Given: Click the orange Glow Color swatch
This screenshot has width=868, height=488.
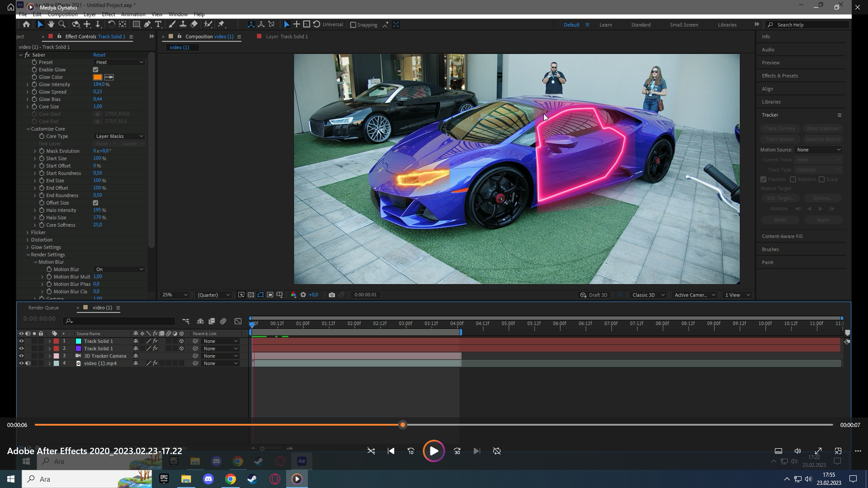Looking at the screenshot, I should tap(98, 77).
